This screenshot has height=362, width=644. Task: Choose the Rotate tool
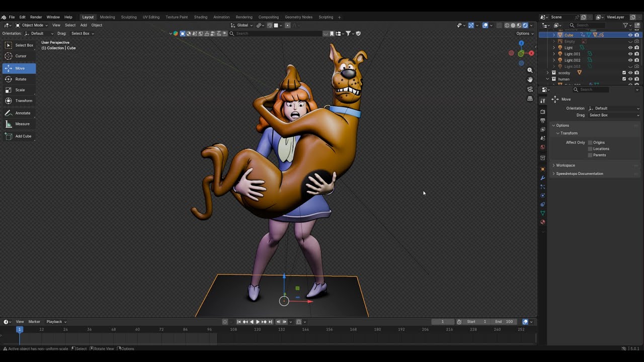(x=19, y=79)
